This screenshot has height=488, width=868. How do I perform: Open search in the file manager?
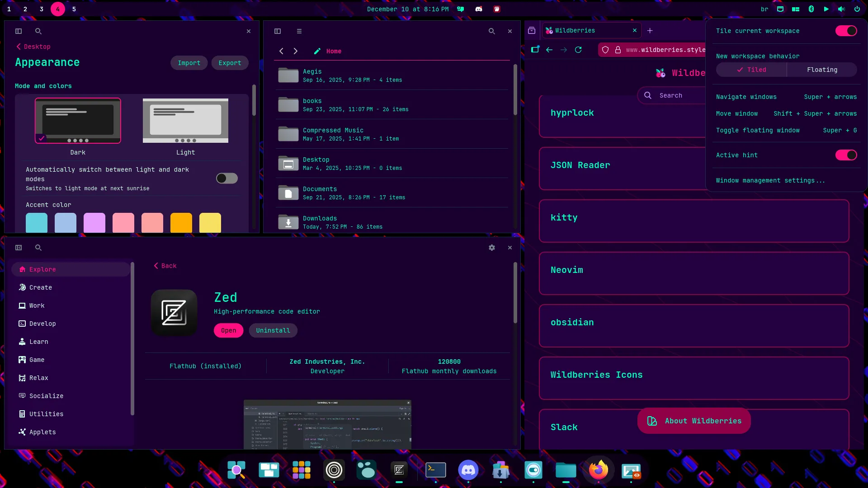coord(491,31)
